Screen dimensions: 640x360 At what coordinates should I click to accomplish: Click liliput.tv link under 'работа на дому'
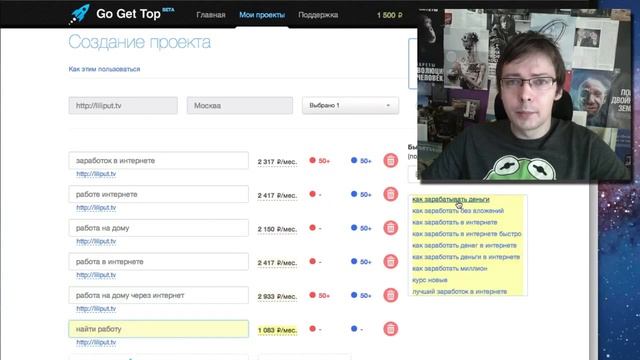click(x=96, y=241)
